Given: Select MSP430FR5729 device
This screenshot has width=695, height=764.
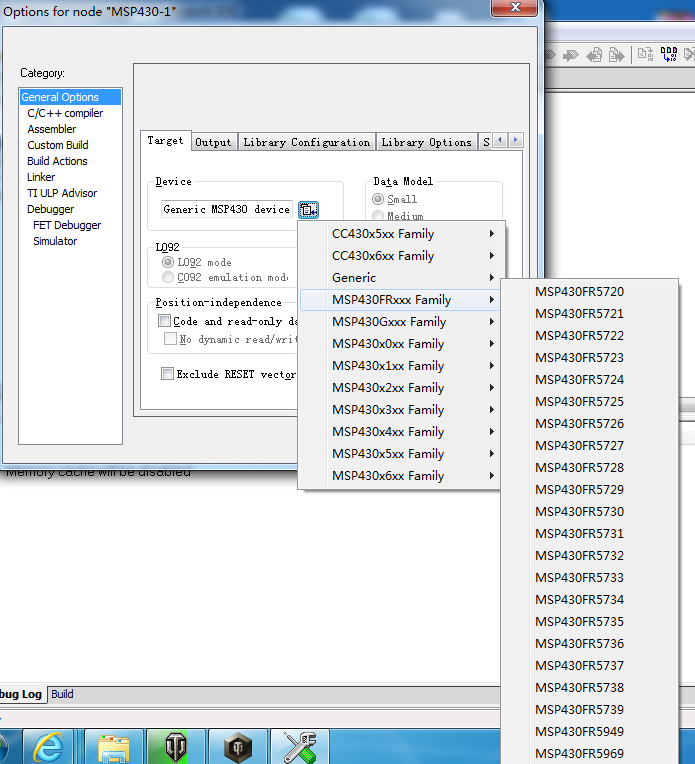Looking at the screenshot, I should click(590, 490).
